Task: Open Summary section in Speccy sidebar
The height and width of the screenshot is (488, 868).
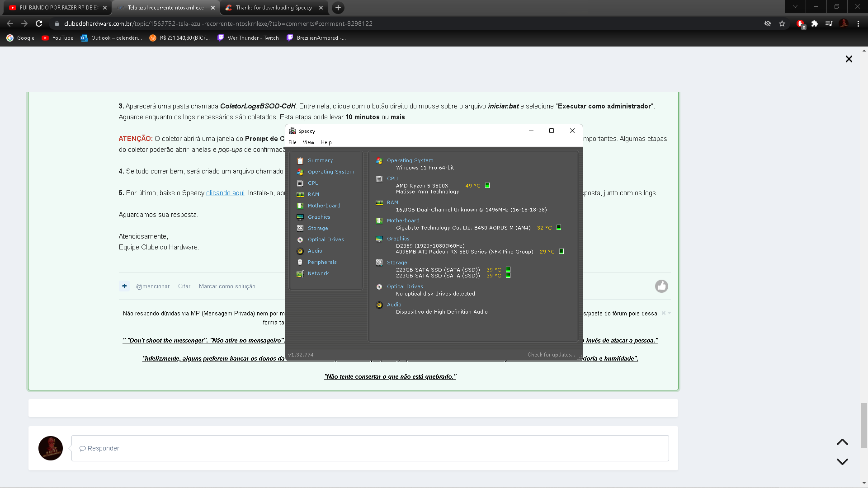Action: click(x=320, y=160)
